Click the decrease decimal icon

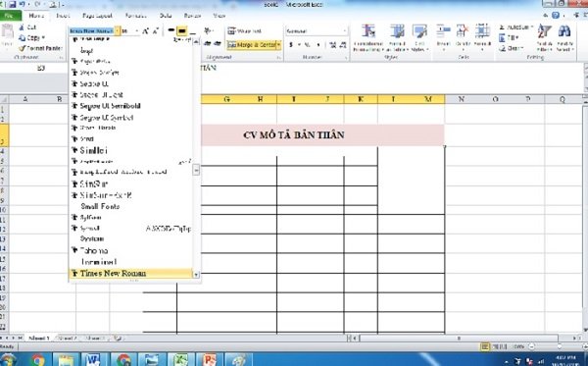click(x=343, y=45)
